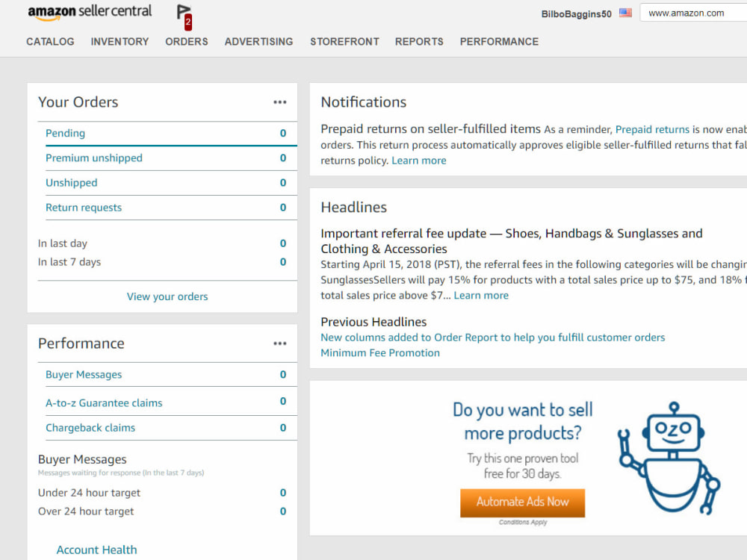Viewport: 747px width, 560px height.
Task: Click the BilboBaggins50 account name
Action: (x=576, y=13)
